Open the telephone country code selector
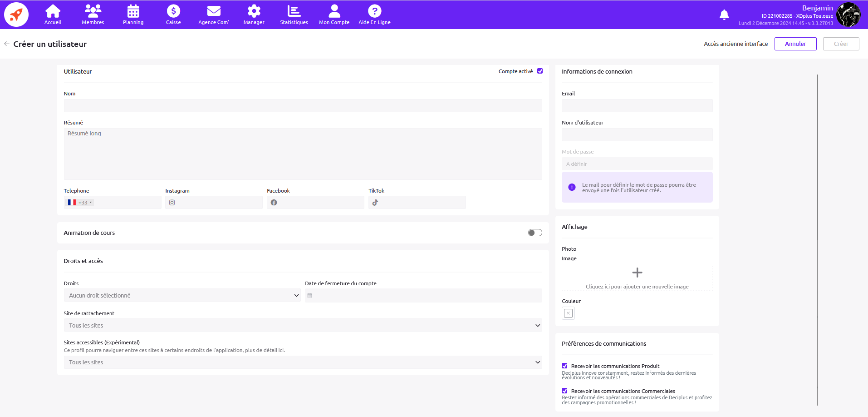868x417 pixels. tap(80, 203)
